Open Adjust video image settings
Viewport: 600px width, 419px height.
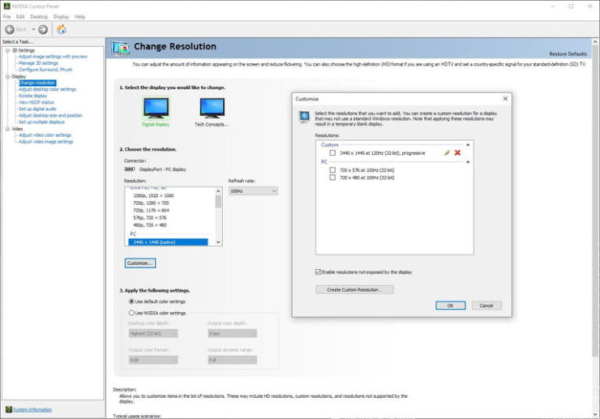click(x=46, y=142)
